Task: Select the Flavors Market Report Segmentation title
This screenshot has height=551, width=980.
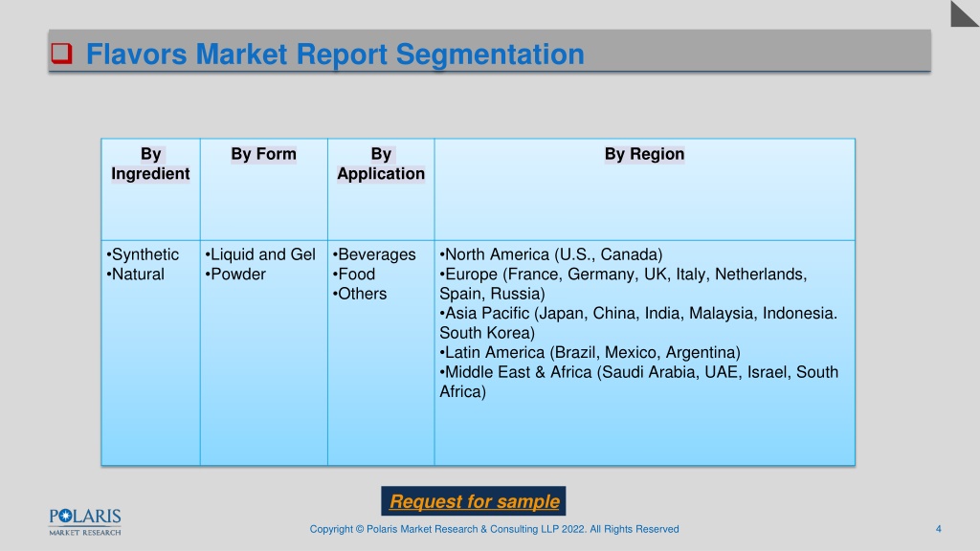Action: pyautogui.click(x=335, y=54)
